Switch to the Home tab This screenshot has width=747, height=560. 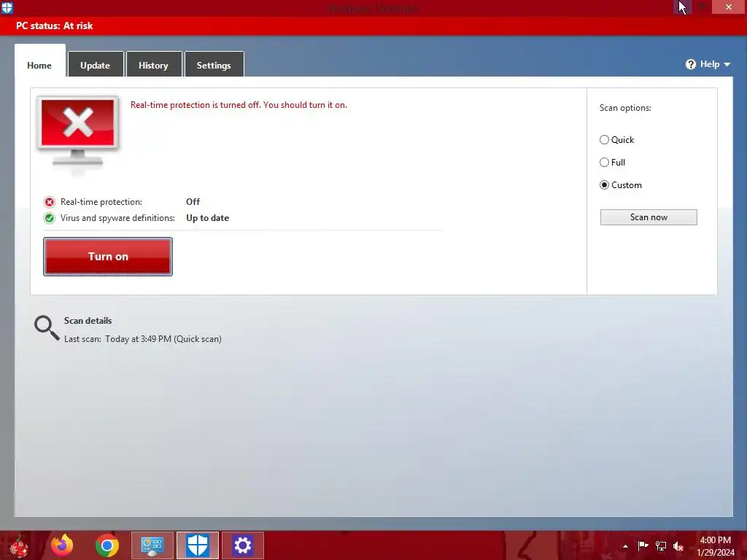39,65
